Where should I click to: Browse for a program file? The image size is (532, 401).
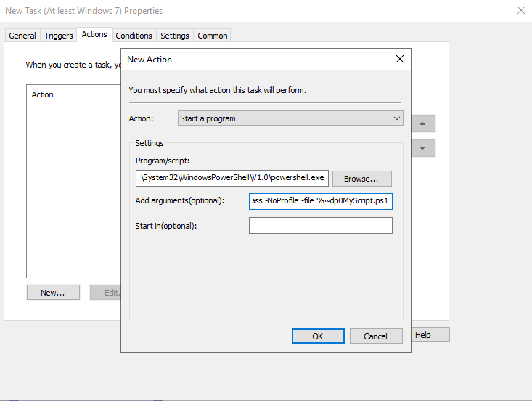361,179
